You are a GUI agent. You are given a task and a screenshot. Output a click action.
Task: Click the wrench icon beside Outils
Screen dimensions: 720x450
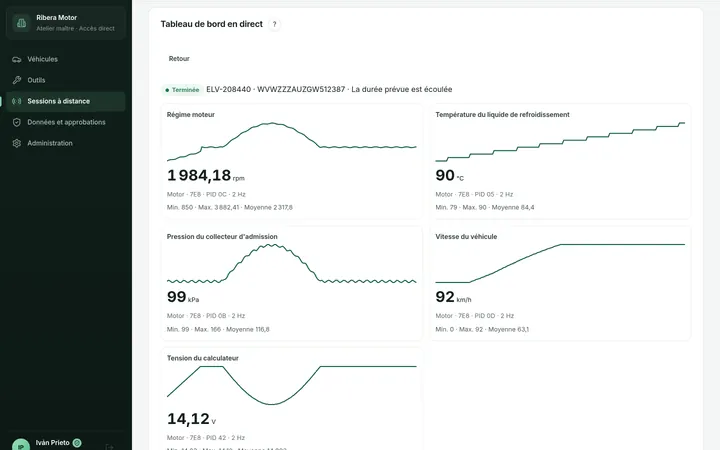(17, 80)
